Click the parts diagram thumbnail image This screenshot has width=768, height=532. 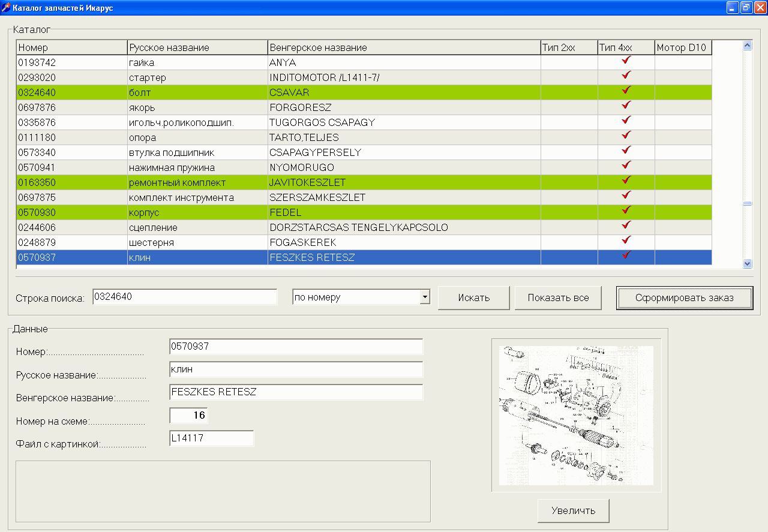point(576,415)
